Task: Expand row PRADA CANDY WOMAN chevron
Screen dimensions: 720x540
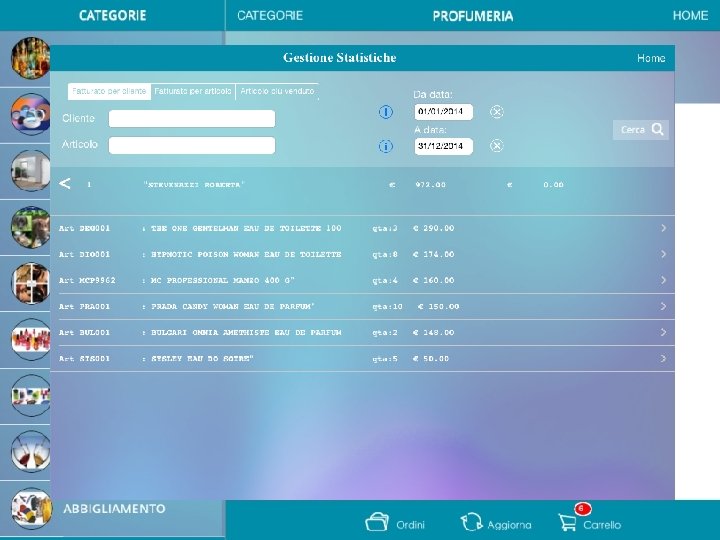Action: coord(664,306)
